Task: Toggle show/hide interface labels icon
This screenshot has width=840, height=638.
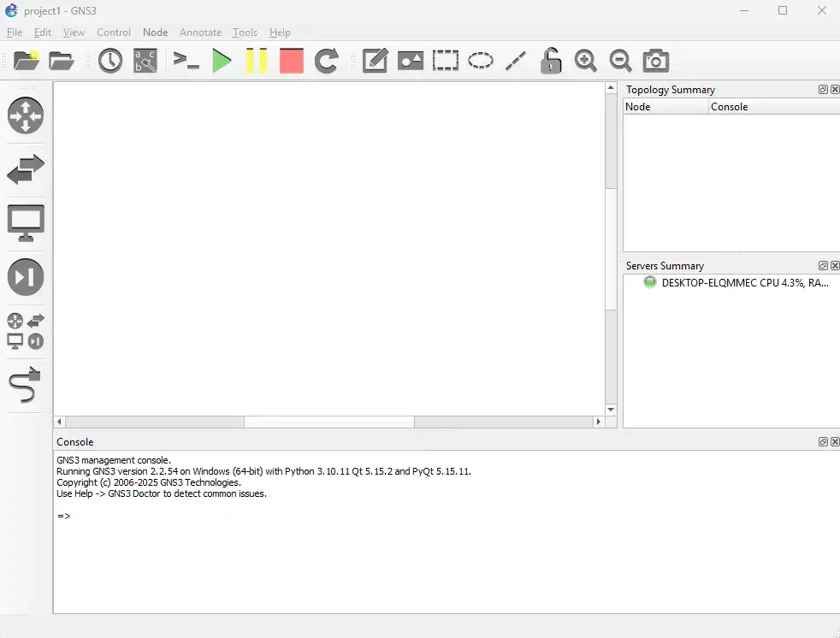Action: point(145,61)
